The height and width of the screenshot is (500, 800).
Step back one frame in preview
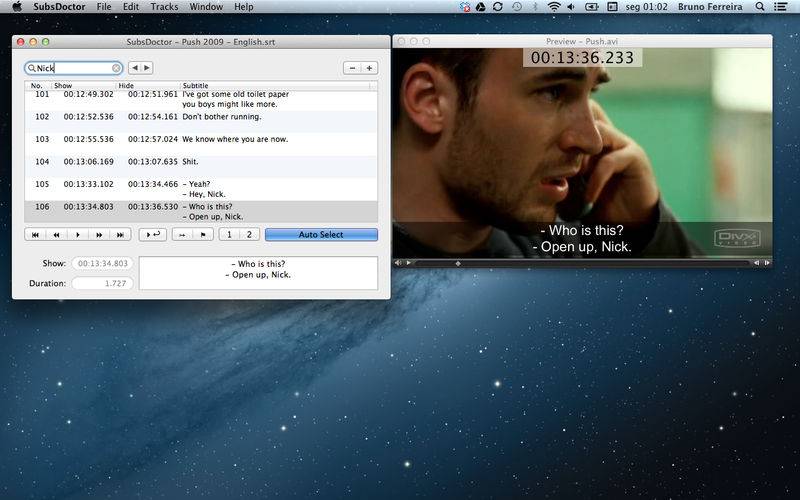(x=756, y=263)
